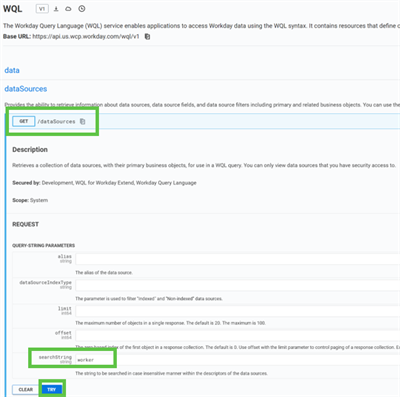This screenshot has height=397, width=400.
Task: Click the 'Secured by' line
Action: (x=104, y=183)
